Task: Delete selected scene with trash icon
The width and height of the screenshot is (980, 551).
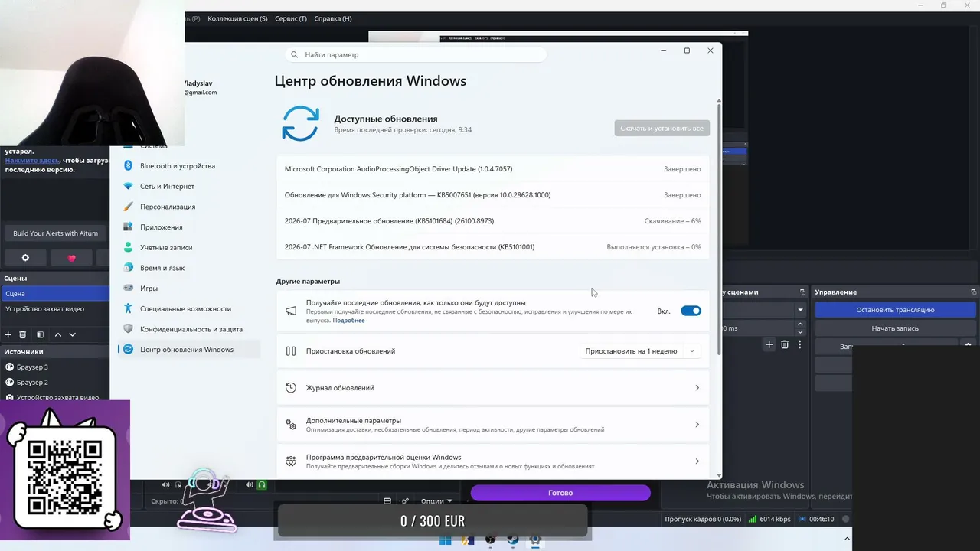Action: coord(23,334)
